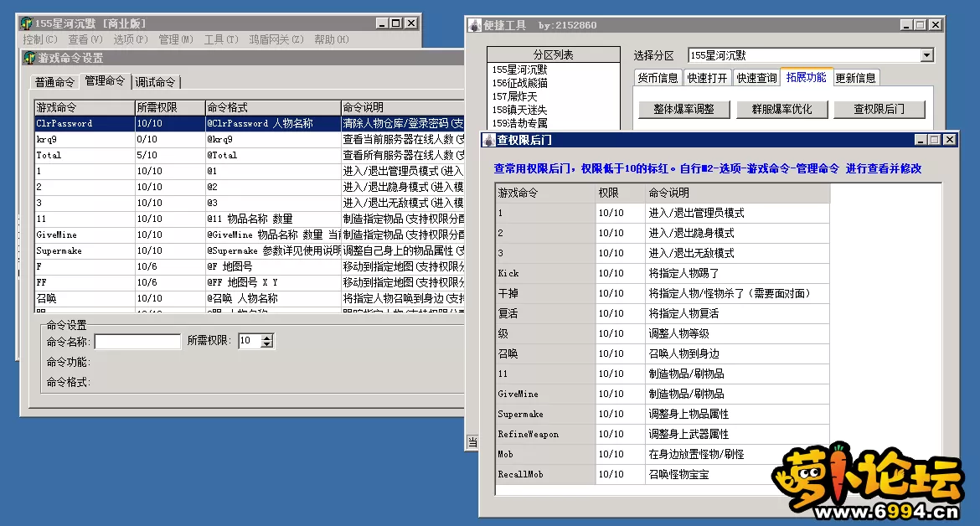Image resolution: width=980 pixels, height=526 pixels.
Task: Click the 命令说明 header in settings window
Action: [403, 107]
